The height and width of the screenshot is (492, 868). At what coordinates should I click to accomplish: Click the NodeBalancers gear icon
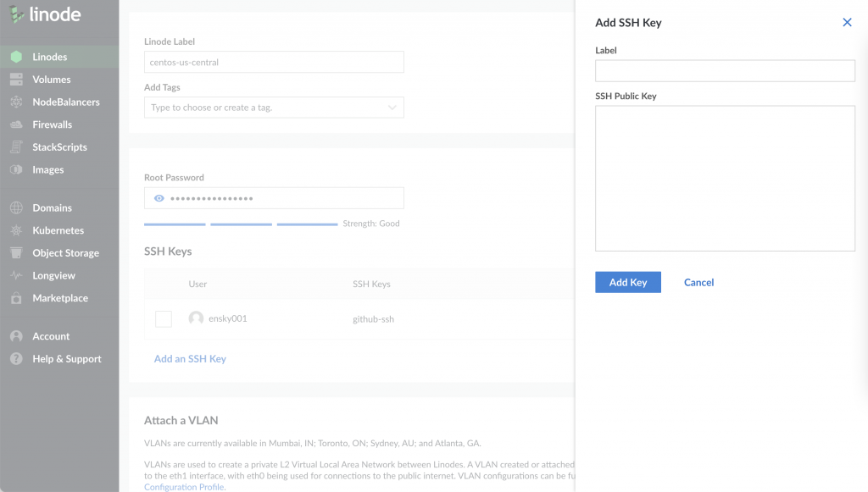pyautogui.click(x=16, y=102)
